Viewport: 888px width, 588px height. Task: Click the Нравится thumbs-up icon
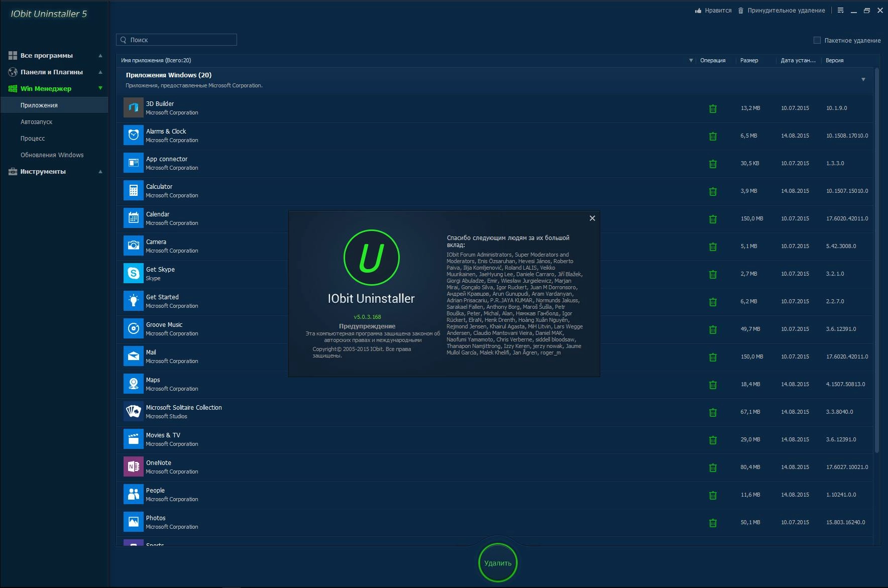point(698,11)
